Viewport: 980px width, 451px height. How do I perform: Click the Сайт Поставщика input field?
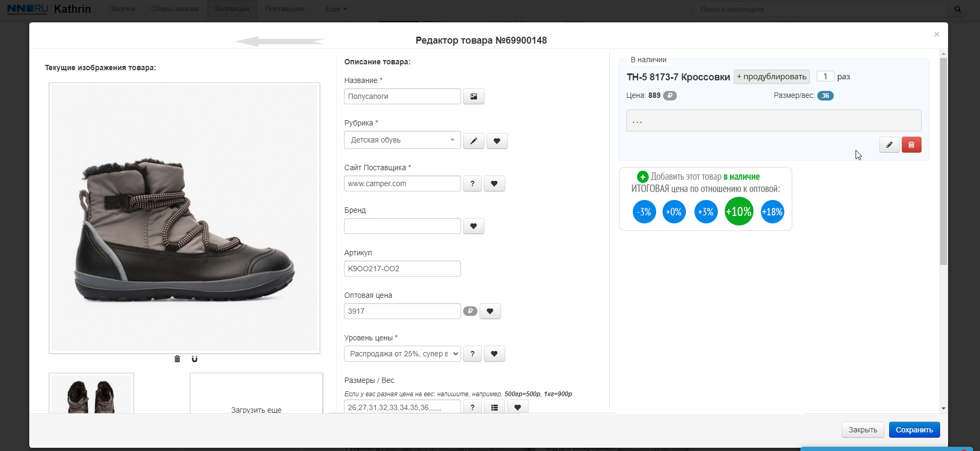click(402, 183)
